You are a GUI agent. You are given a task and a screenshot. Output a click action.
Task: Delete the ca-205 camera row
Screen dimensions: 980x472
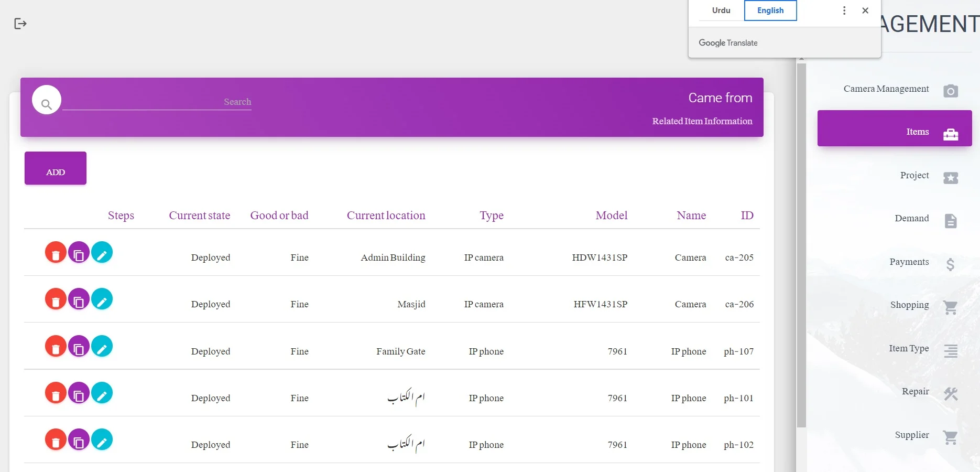[56, 253]
